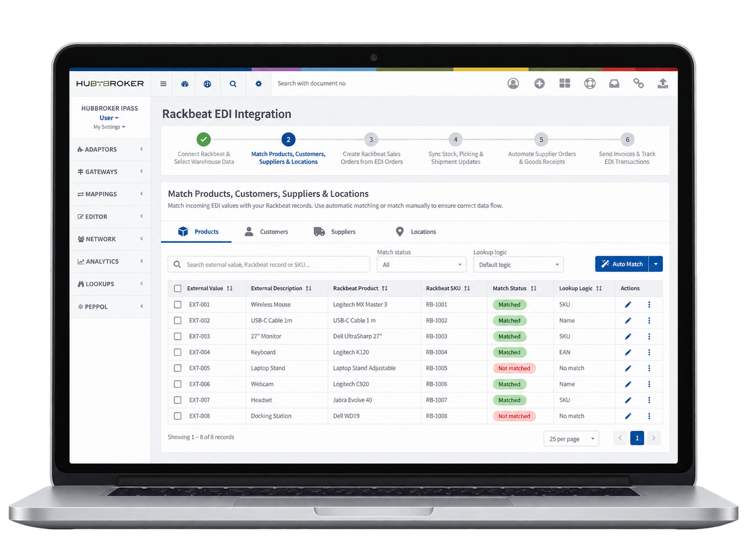The height and width of the screenshot is (560, 747).
Task: Open the Match status dropdown
Action: pos(421,265)
